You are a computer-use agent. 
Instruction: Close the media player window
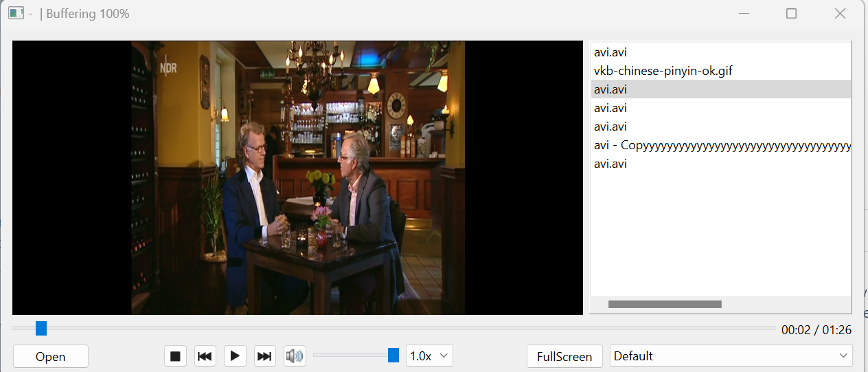(839, 14)
